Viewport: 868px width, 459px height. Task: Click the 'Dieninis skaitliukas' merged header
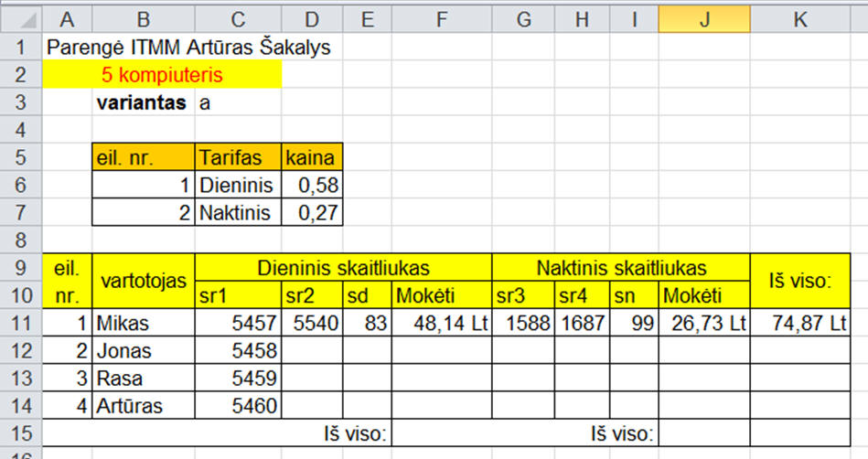pos(343,268)
